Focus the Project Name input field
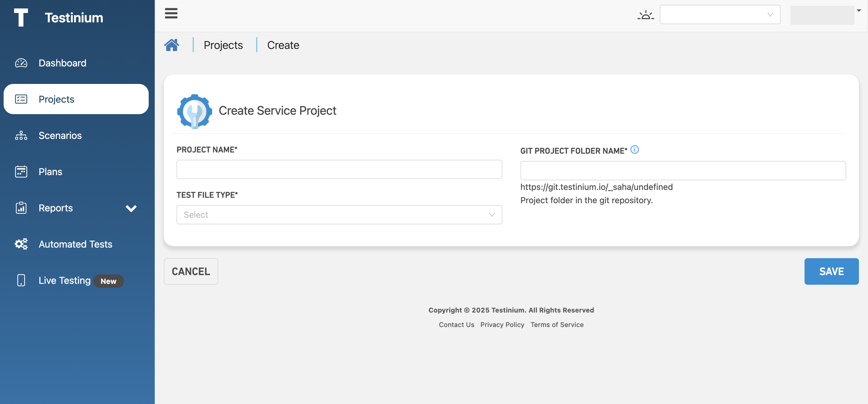The image size is (868, 404). (339, 169)
